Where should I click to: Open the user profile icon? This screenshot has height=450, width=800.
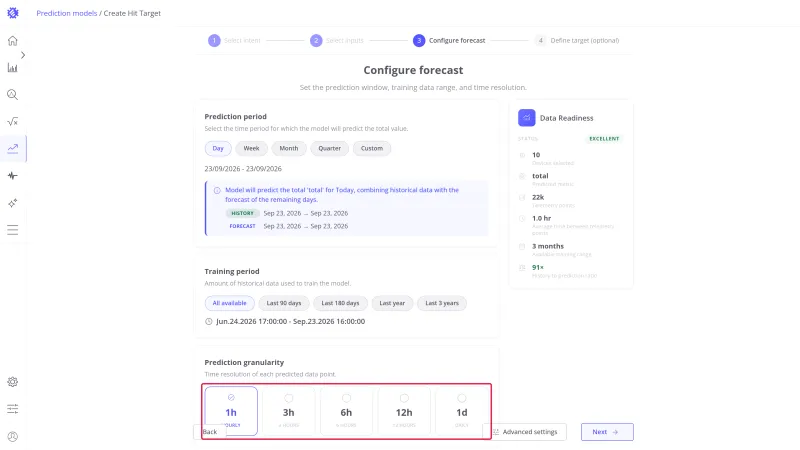13,436
